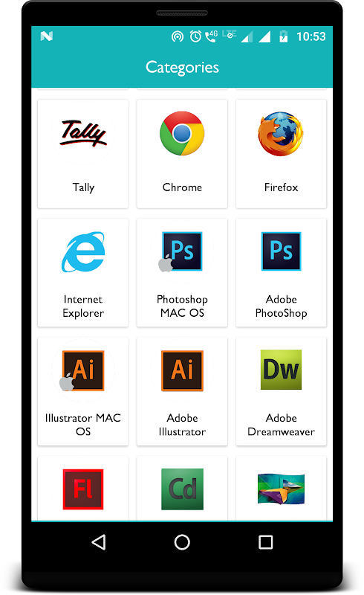Screen dimensions: 364x595
Task: Select the Chrome logo icon
Action: 182,133
